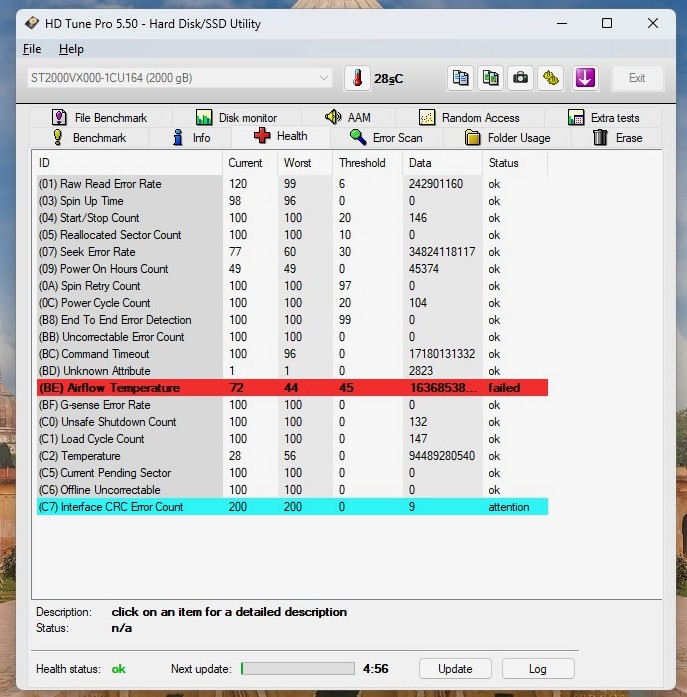Open the Help menu
Screen dimensions: 687x697
(x=71, y=49)
